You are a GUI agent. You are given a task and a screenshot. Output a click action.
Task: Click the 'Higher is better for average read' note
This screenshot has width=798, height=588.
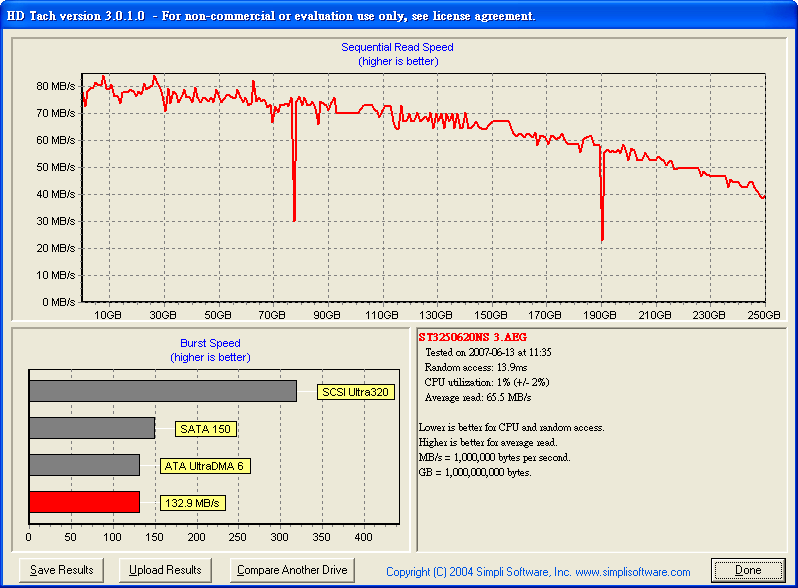[488, 442]
